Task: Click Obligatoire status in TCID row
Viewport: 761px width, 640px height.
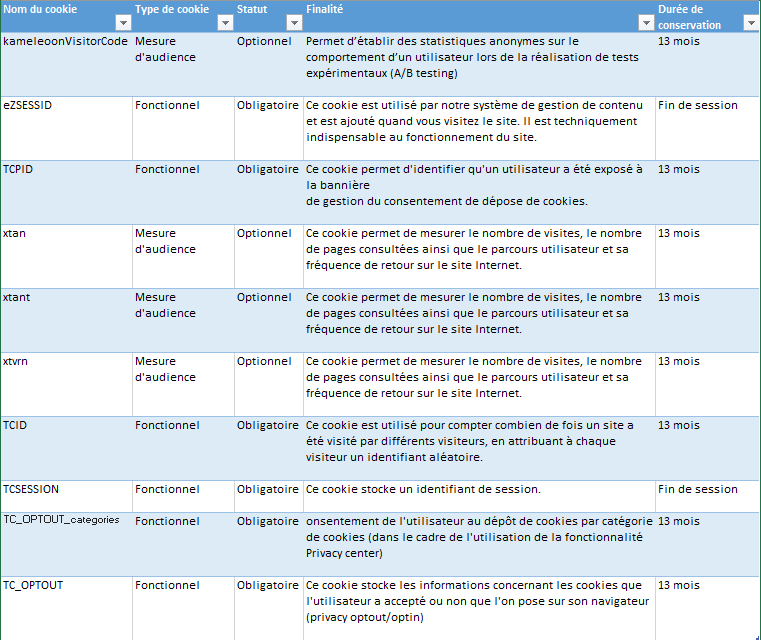Action: pyautogui.click(x=269, y=448)
